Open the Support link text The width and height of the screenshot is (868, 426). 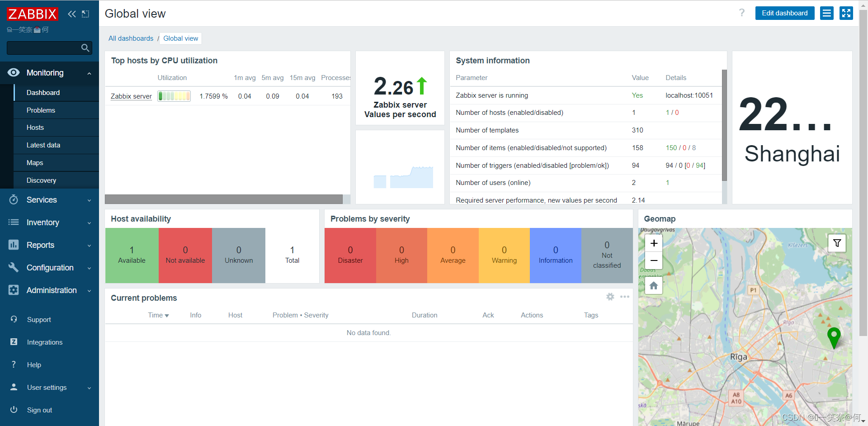coord(39,320)
